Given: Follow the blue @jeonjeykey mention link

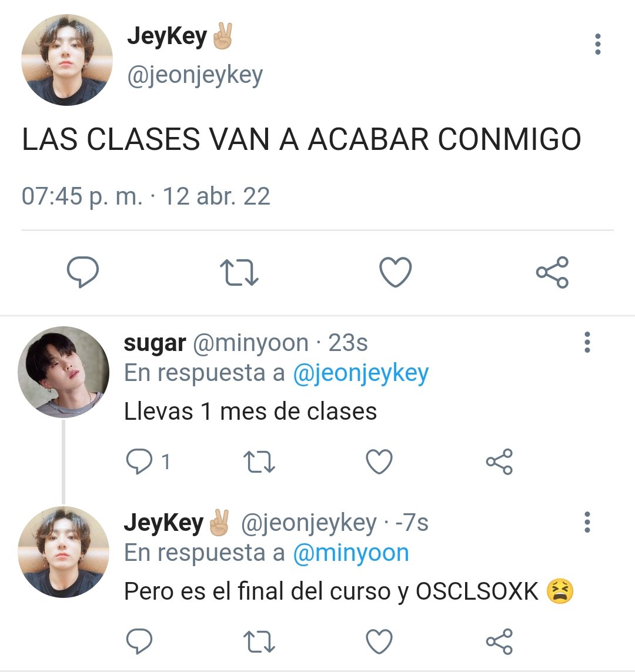Looking at the screenshot, I should pyautogui.click(x=361, y=374).
